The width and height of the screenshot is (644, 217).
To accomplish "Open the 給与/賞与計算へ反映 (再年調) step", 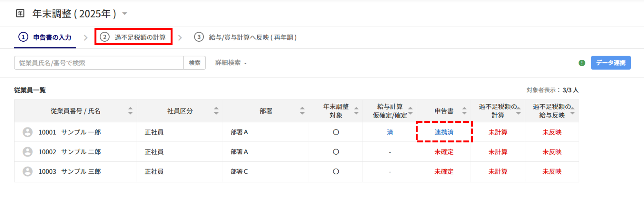I will pos(245,37).
